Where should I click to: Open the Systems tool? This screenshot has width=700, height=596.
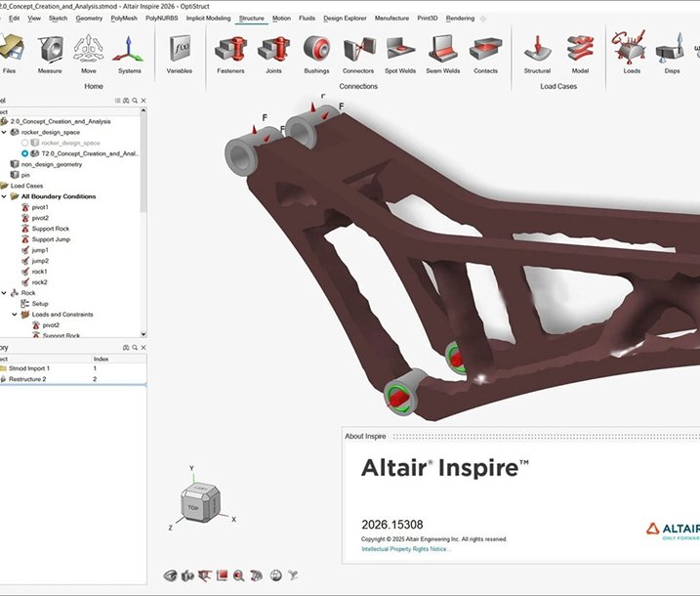pos(130,49)
